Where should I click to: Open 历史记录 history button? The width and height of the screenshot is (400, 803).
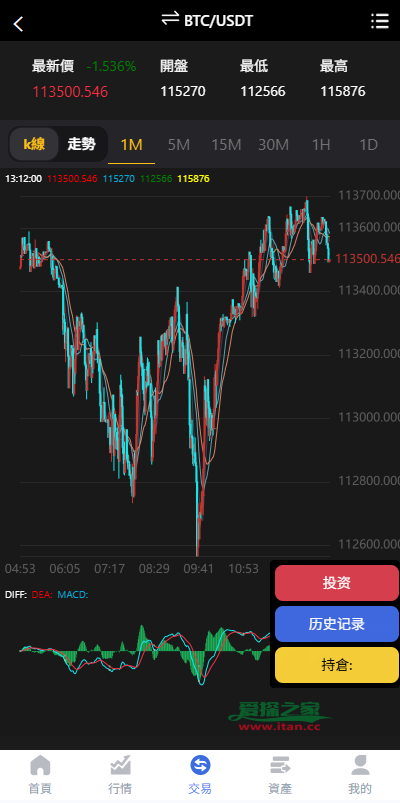click(336, 624)
